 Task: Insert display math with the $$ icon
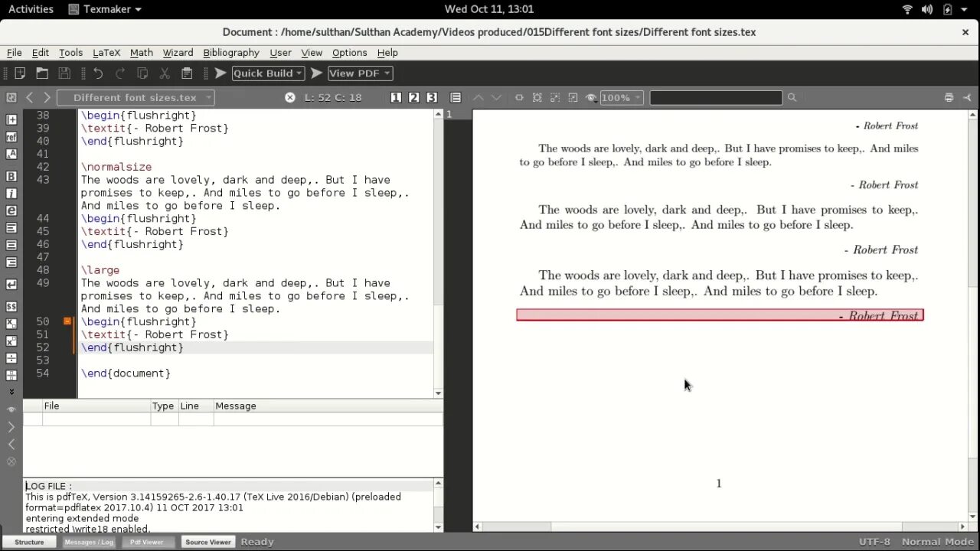(11, 307)
